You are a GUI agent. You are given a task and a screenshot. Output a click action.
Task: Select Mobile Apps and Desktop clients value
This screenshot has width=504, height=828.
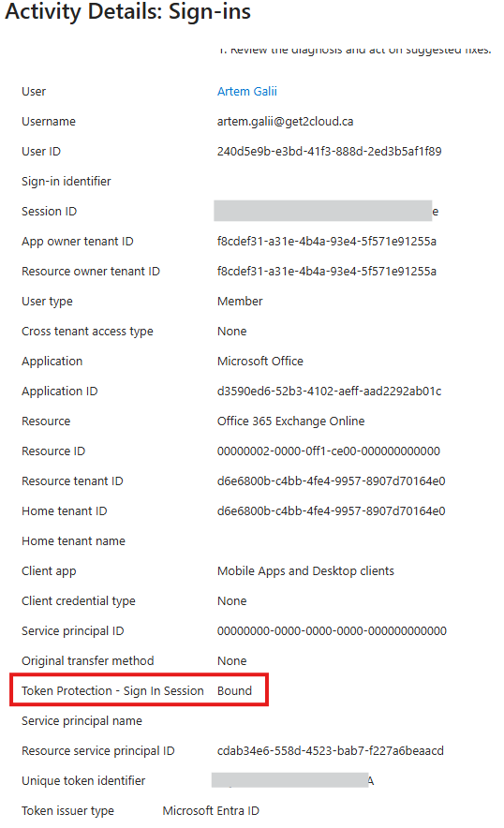[305, 571]
